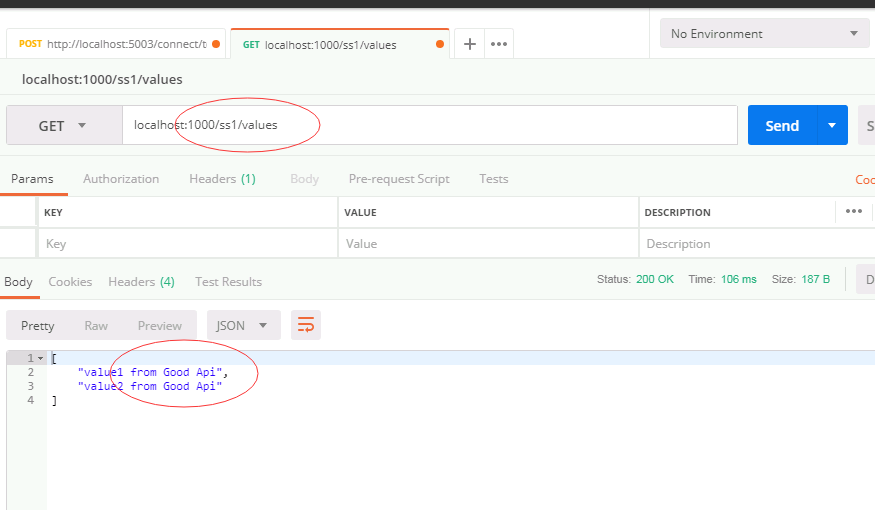The height and width of the screenshot is (510, 875).
Task: Select the response Body tab
Action: tap(18, 282)
